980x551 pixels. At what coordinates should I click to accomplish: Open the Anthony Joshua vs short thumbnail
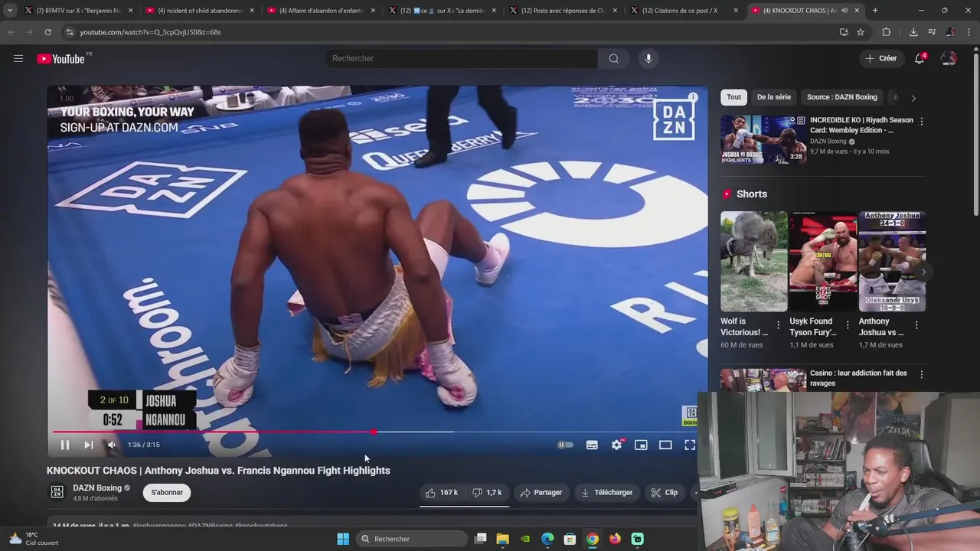[x=892, y=261]
